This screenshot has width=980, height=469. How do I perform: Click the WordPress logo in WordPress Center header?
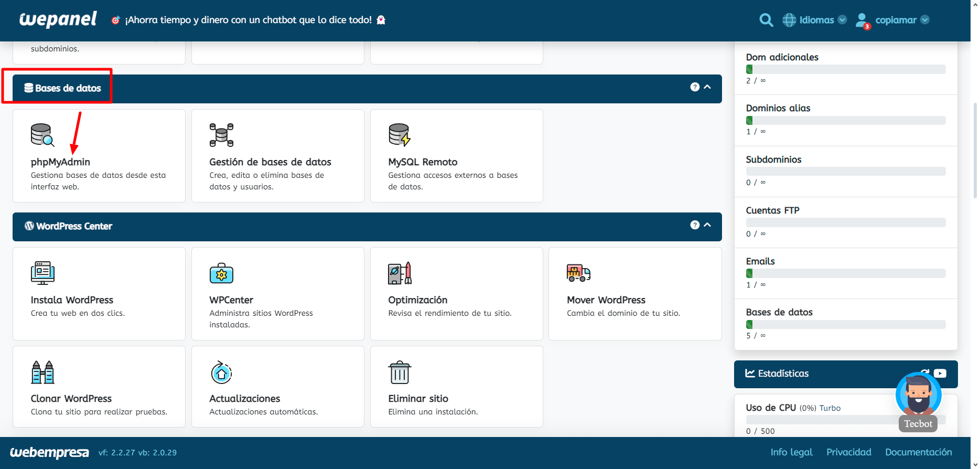point(29,226)
